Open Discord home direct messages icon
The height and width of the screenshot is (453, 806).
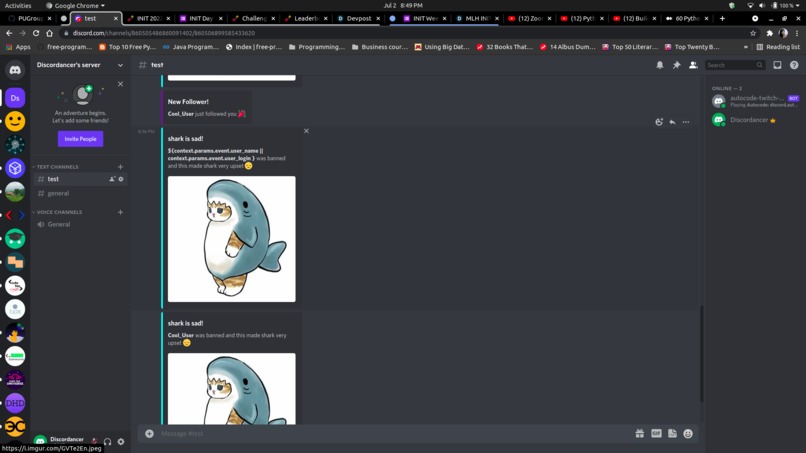click(x=15, y=70)
